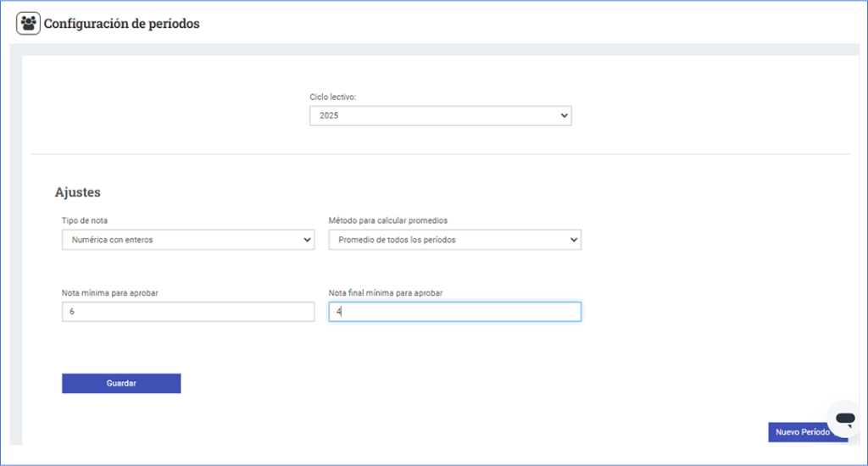This screenshot has height=466, width=868.
Task: Click the Nota mínima para aprobar label
Action: pyautogui.click(x=110, y=293)
